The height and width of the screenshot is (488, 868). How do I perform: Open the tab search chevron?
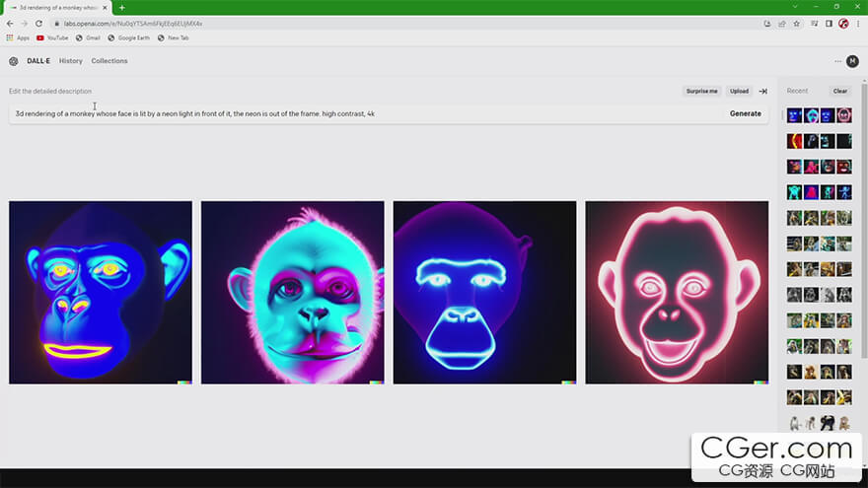(x=795, y=7)
